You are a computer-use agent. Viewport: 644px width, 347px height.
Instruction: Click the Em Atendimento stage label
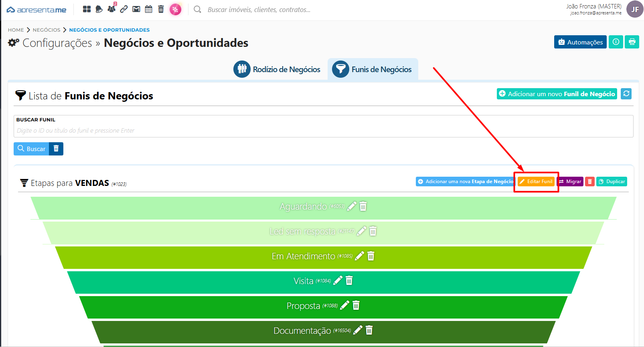point(304,256)
